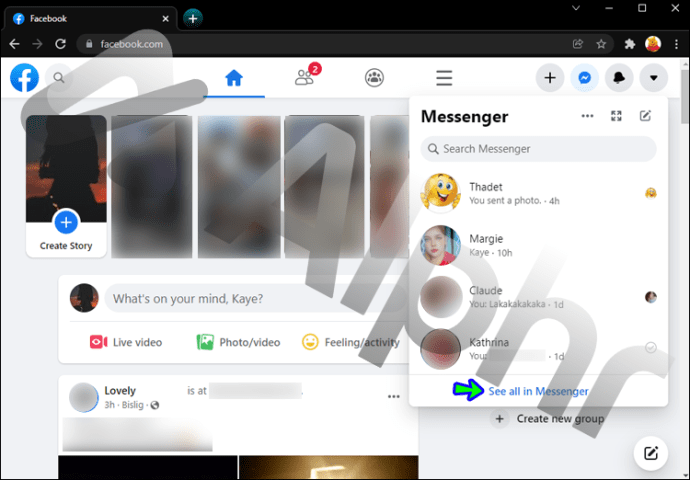Click the facebook.com address bar
The image size is (690, 480).
click(x=345, y=44)
